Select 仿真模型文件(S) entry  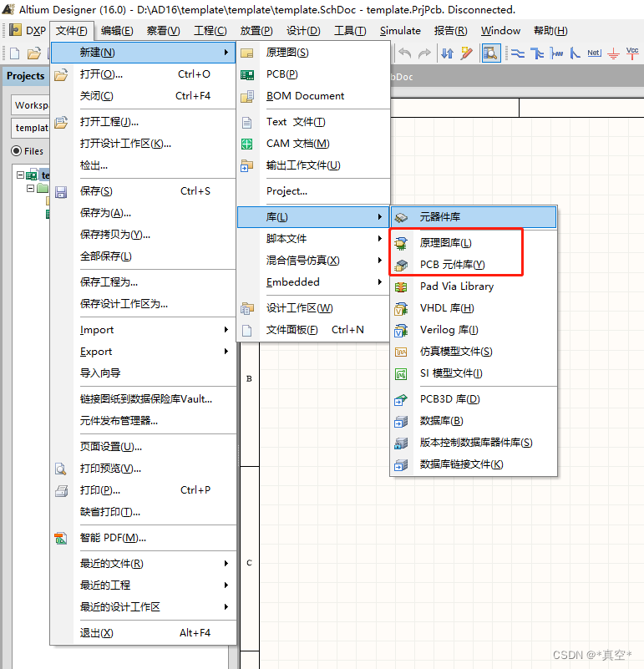pos(474,352)
